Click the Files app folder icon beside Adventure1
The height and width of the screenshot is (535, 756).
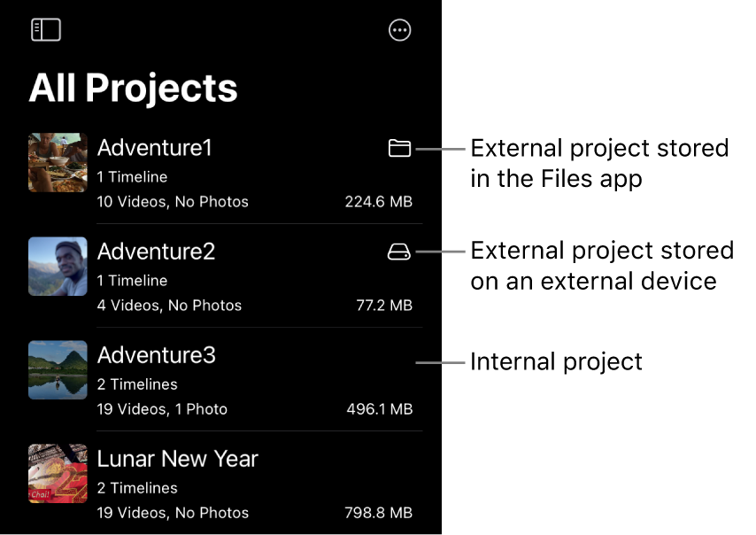point(399,149)
